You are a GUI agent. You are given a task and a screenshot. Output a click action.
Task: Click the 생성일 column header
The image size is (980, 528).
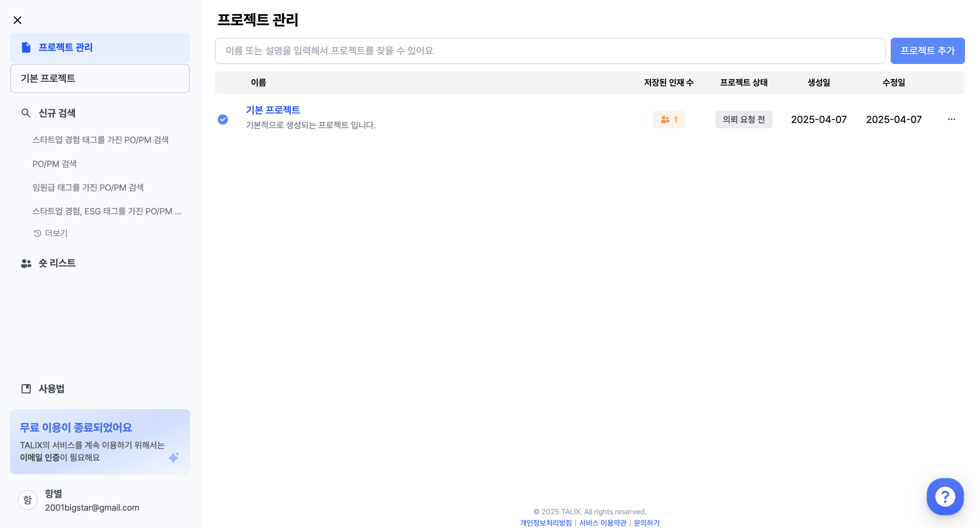click(x=819, y=83)
